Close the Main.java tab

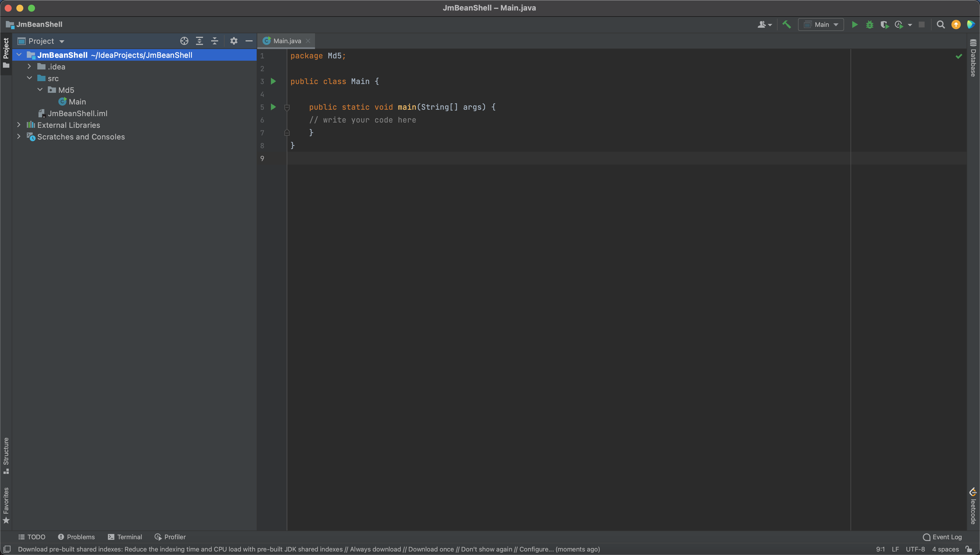308,41
